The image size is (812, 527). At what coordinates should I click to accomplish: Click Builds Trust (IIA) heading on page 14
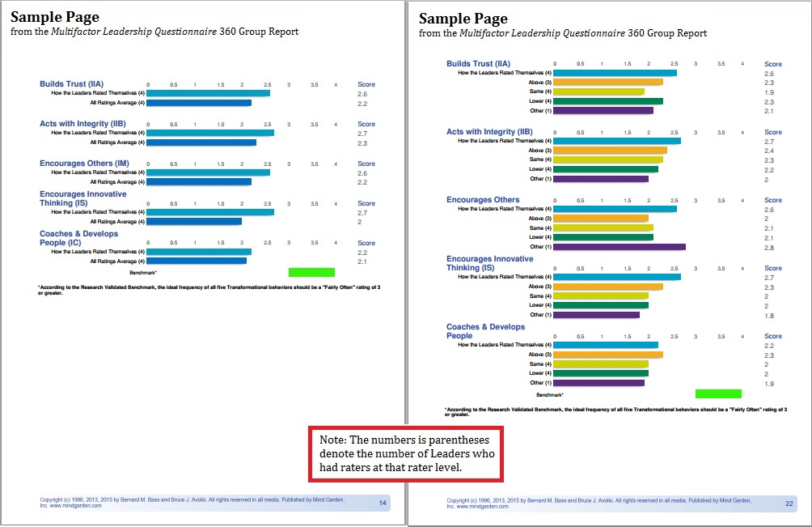[x=72, y=84]
